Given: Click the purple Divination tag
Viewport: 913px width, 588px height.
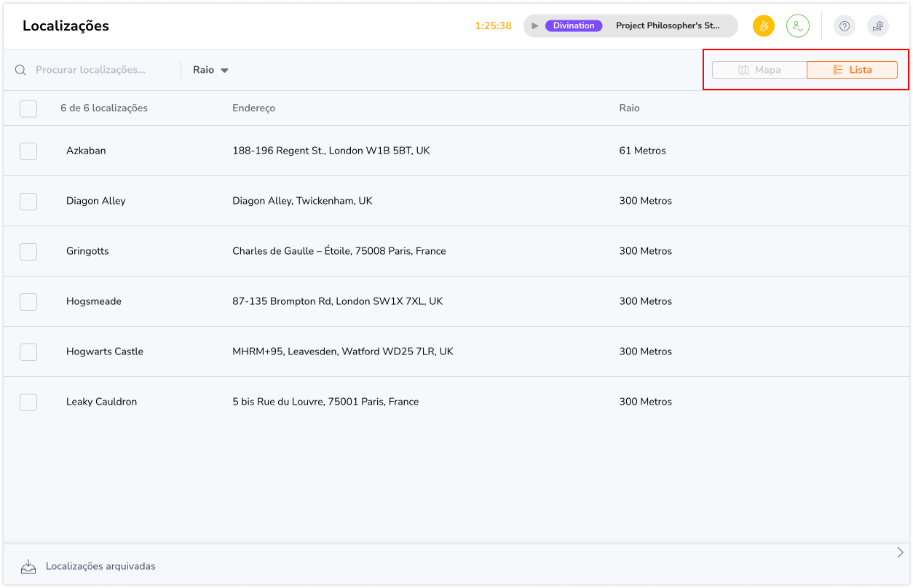Looking at the screenshot, I should [x=574, y=25].
